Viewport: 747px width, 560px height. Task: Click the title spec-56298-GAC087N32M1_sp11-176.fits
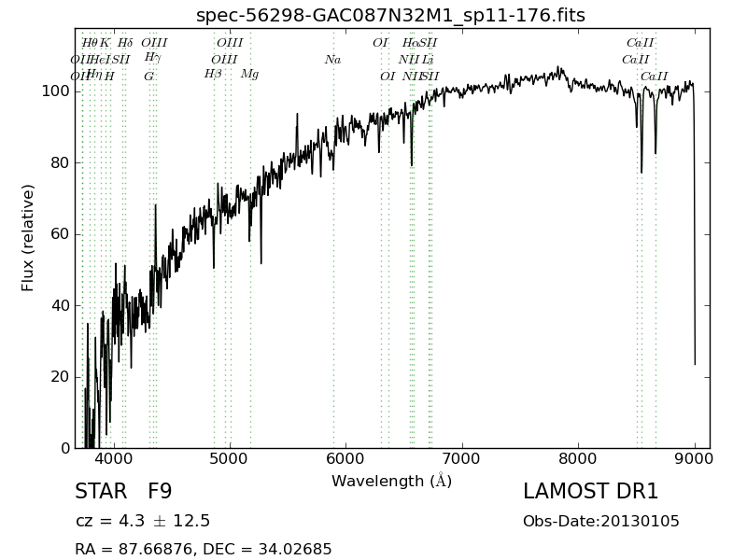click(x=390, y=16)
